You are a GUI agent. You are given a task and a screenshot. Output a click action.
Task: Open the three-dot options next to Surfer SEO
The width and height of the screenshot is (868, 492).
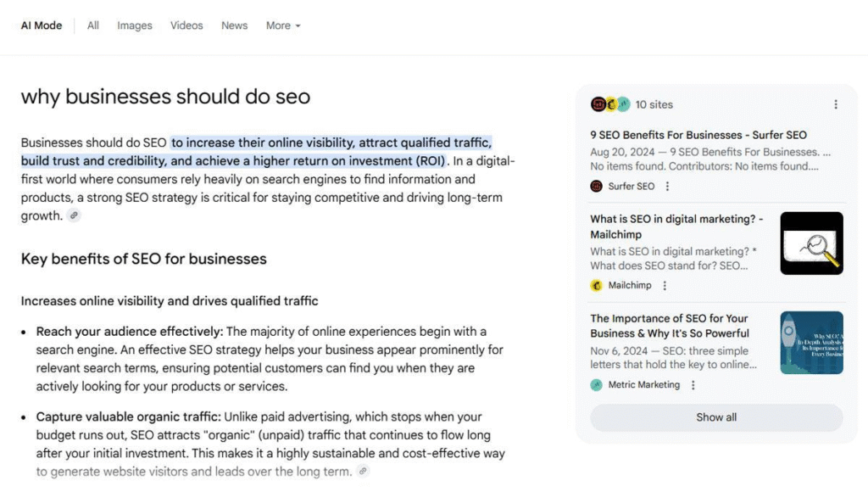pos(667,187)
